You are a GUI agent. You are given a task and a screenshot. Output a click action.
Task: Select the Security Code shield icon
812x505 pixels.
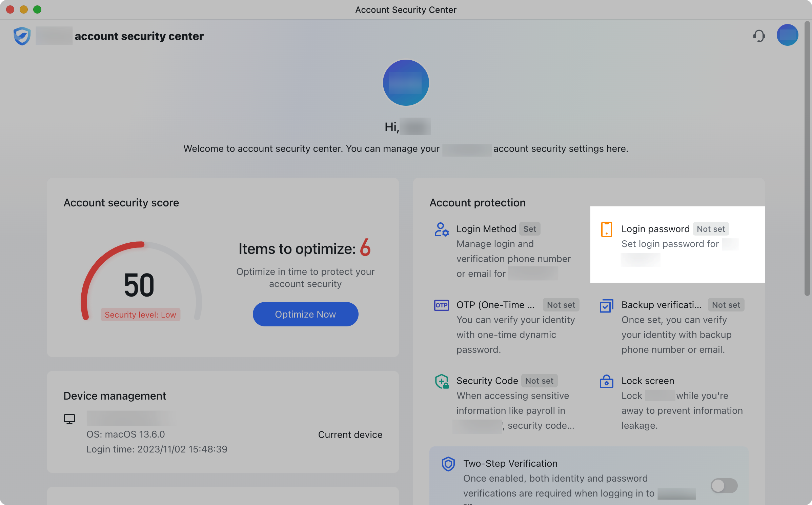(442, 381)
